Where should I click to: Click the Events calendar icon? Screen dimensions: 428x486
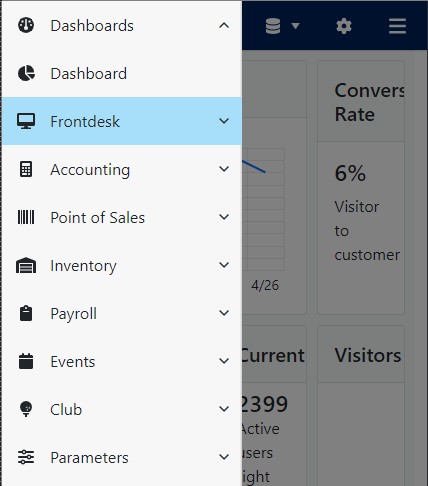(26, 361)
